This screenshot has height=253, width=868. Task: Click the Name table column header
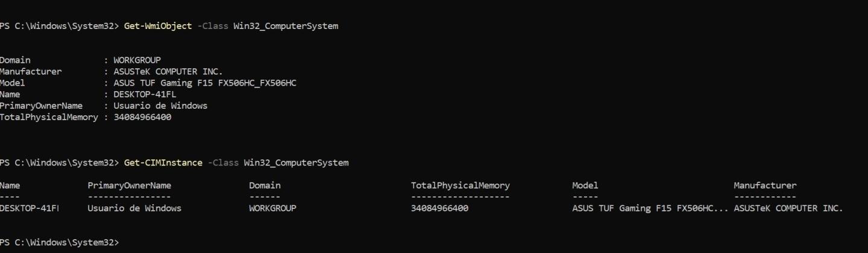coord(10,185)
